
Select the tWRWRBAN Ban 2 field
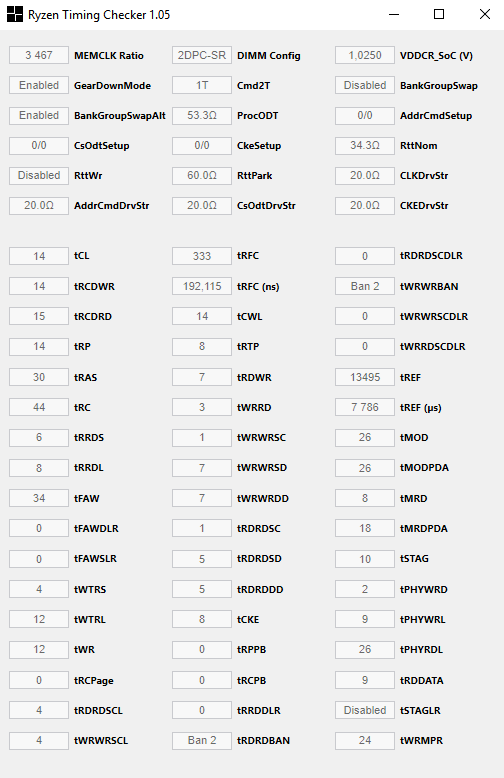pos(365,286)
